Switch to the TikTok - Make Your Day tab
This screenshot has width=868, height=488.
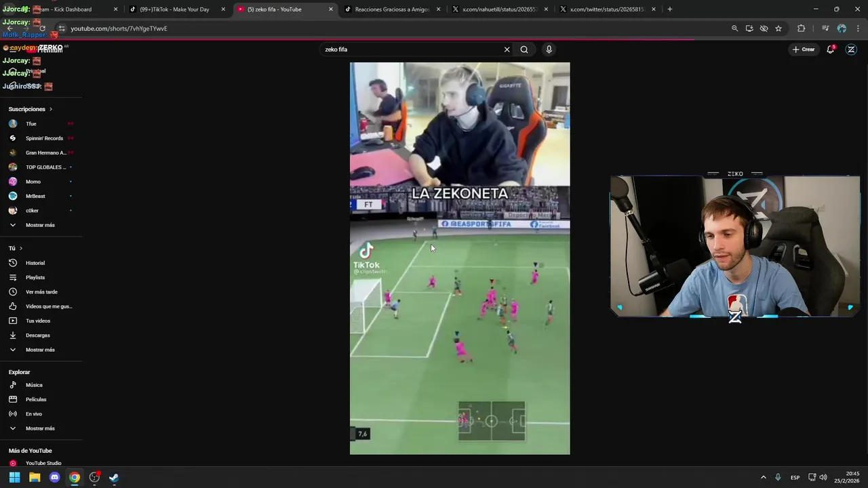174,9
